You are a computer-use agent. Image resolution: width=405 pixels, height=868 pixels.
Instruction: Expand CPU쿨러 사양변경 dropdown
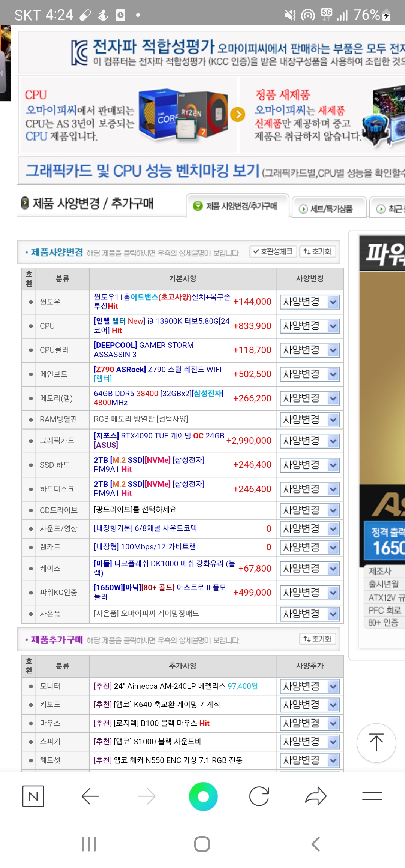point(310,350)
